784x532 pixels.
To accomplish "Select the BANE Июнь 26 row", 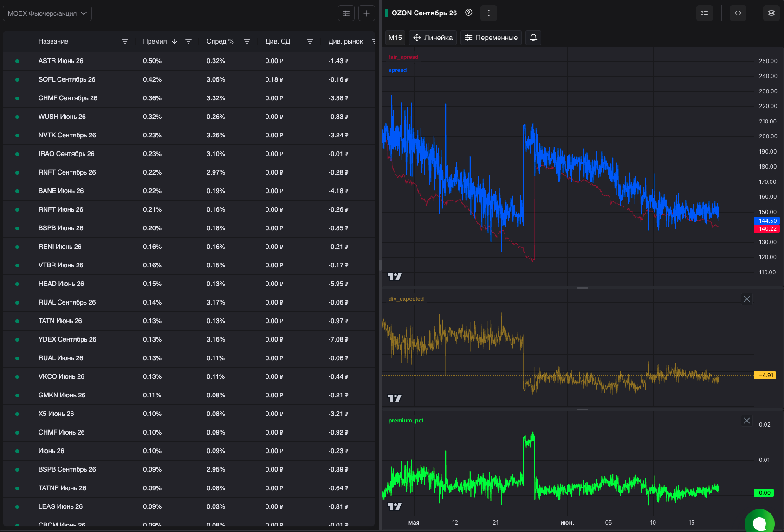I will point(189,191).
